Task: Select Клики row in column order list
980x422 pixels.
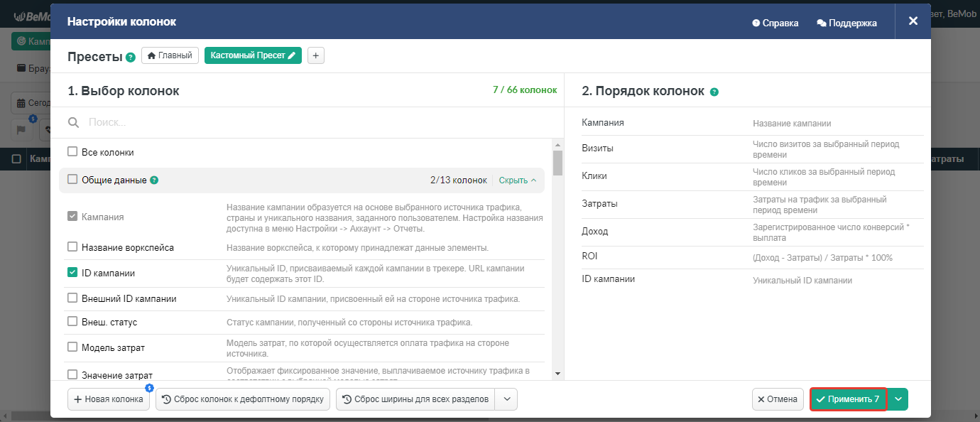Action: [753, 177]
